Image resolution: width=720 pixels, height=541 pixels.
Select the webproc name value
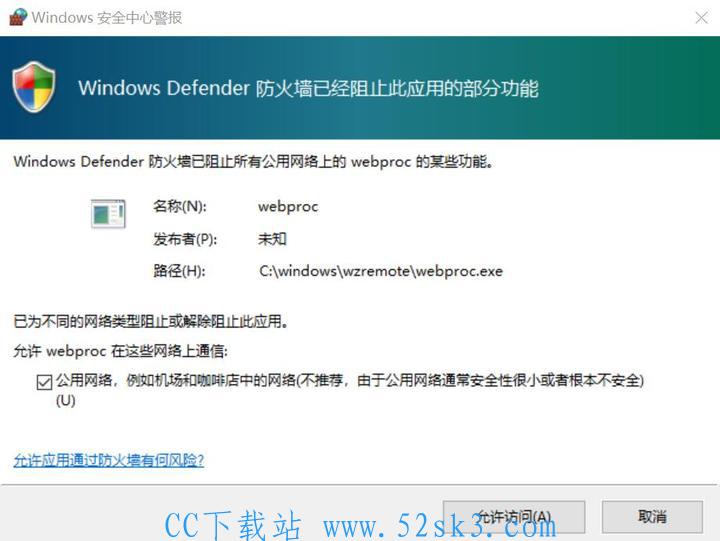point(288,207)
